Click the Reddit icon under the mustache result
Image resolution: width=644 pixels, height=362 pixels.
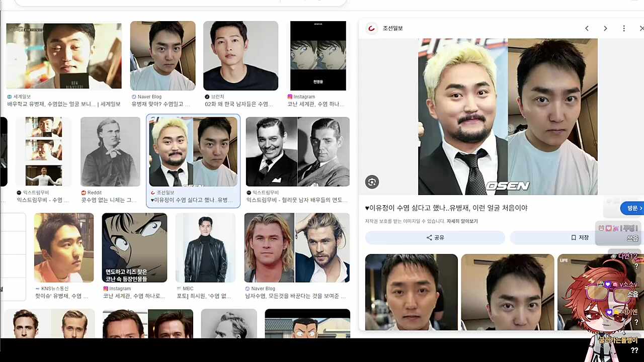point(84,193)
